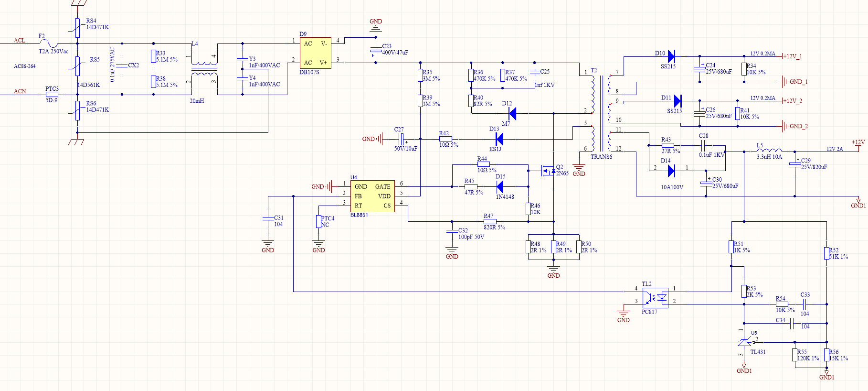The image size is (868, 391).
Task: Select the GND_2 port label
Action: coord(798,126)
